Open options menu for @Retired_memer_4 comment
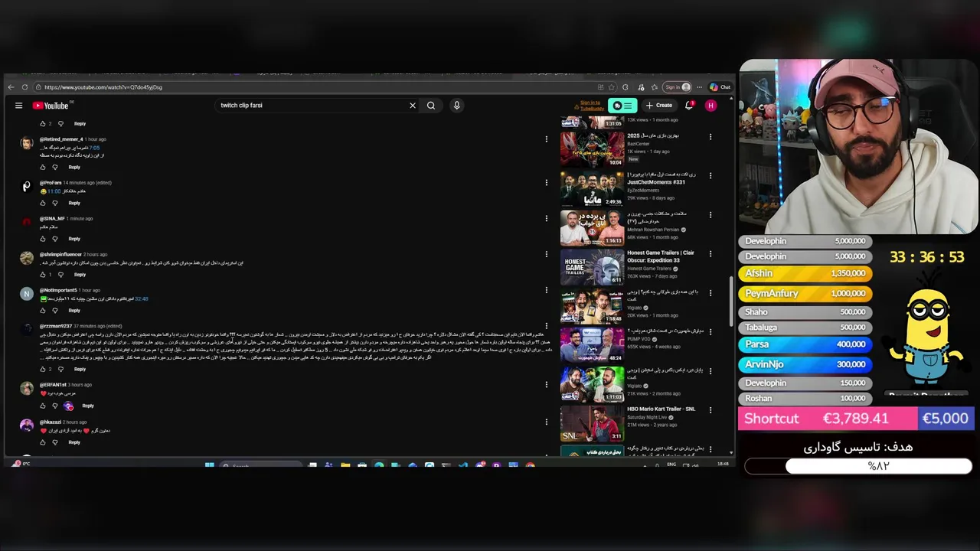The image size is (980, 551). 547,139
